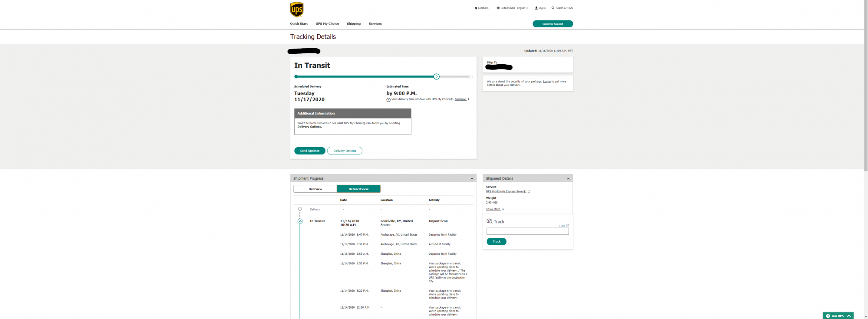The image size is (868, 319).
Task: Open the United States - English language dropdown
Action: point(513,8)
